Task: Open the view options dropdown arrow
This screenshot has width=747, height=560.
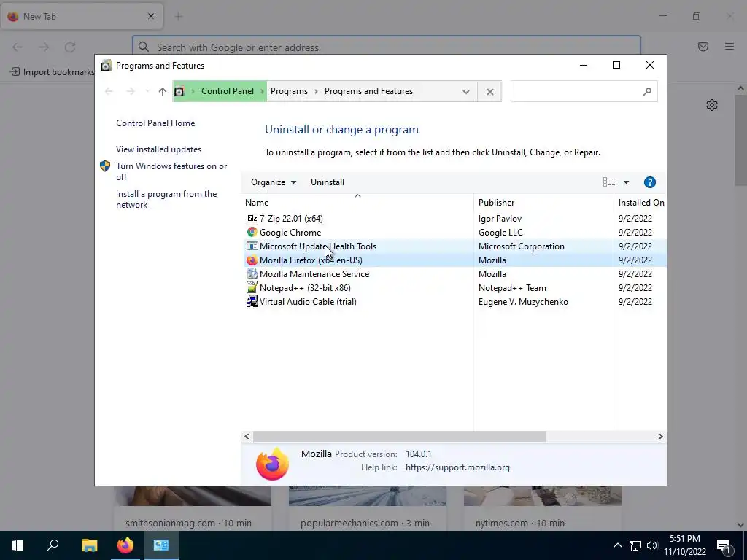Action: tap(626, 182)
